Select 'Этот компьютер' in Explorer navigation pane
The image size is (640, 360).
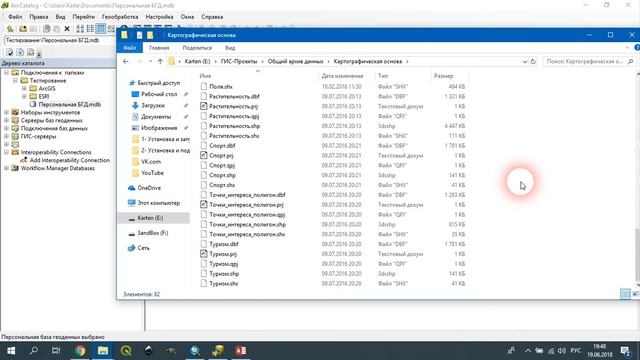point(158,203)
